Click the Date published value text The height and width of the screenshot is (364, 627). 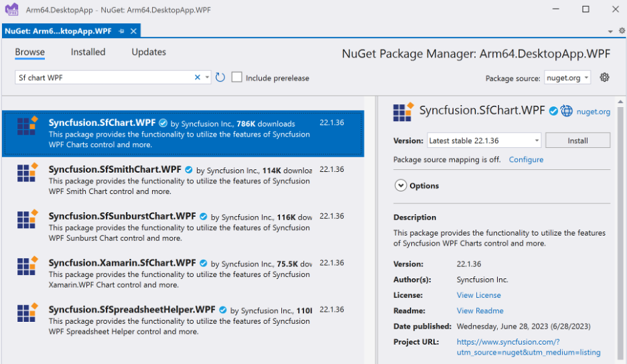[523, 327]
